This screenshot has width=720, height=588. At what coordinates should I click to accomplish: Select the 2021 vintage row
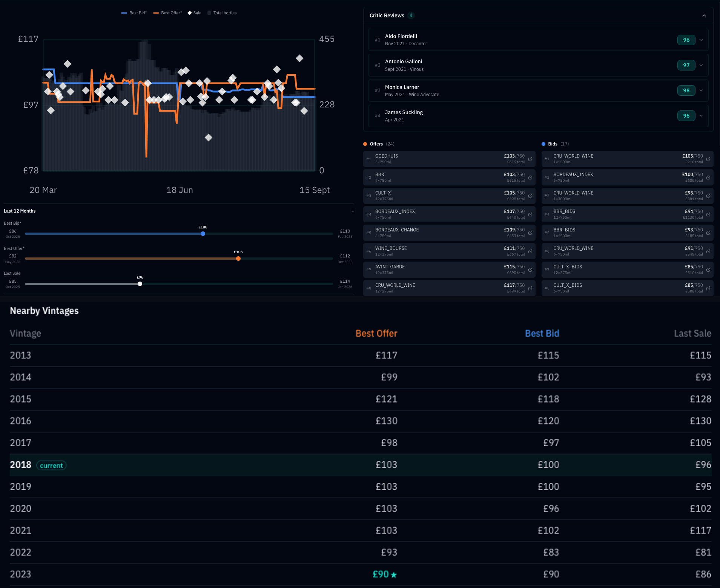[x=361, y=530]
